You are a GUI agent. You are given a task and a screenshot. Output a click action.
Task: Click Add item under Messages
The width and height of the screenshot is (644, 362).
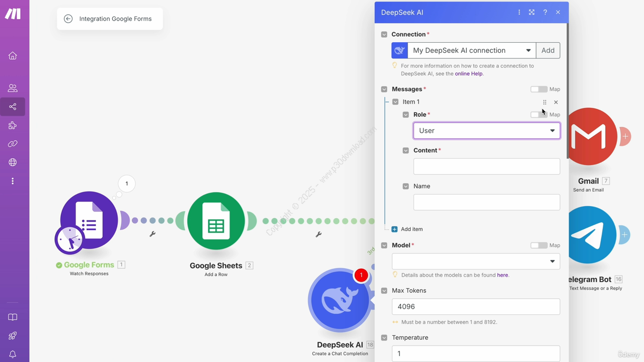(407, 229)
